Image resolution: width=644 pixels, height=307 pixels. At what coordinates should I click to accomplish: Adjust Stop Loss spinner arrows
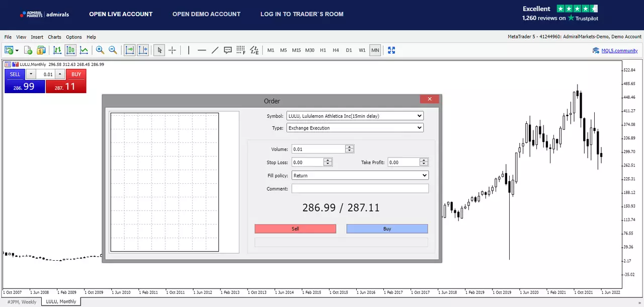click(x=328, y=162)
